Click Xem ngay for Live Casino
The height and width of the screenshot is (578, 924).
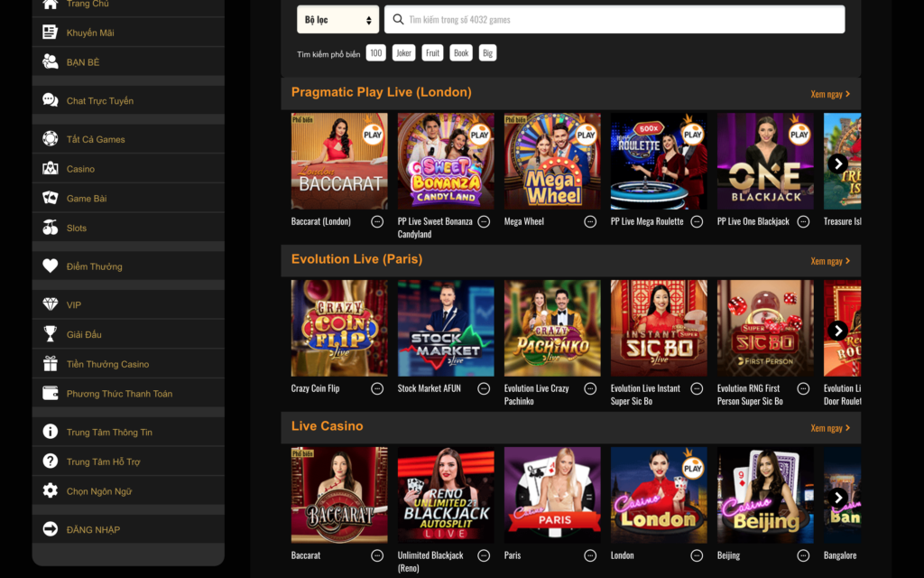(830, 428)
